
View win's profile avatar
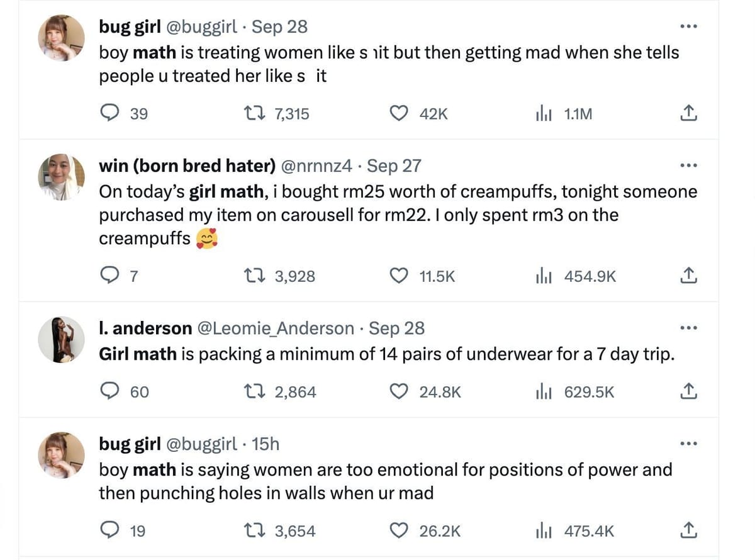click(61, 176)
